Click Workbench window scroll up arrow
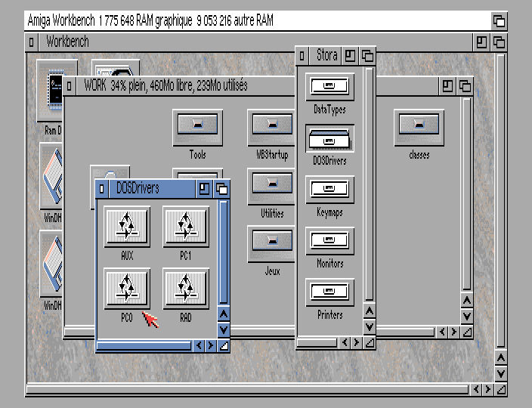Viewport: 532px width, 408px height. (501, 358)
